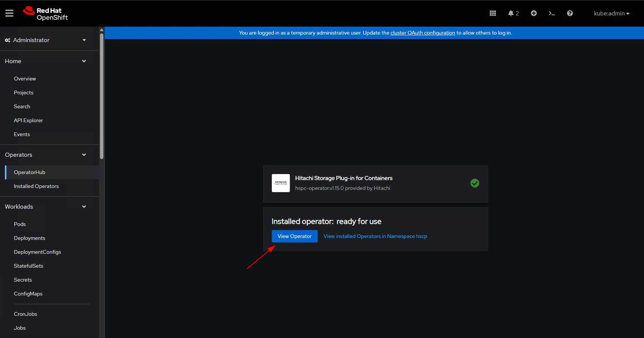
Task: Open the command line terminal icon
Action: tap(552, 13)
